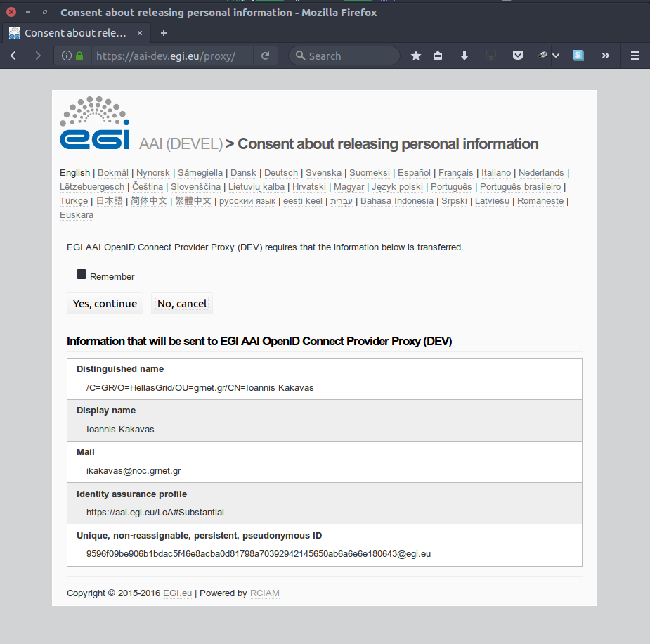Open the RCIAM link in footer

[x=265, y=593]
